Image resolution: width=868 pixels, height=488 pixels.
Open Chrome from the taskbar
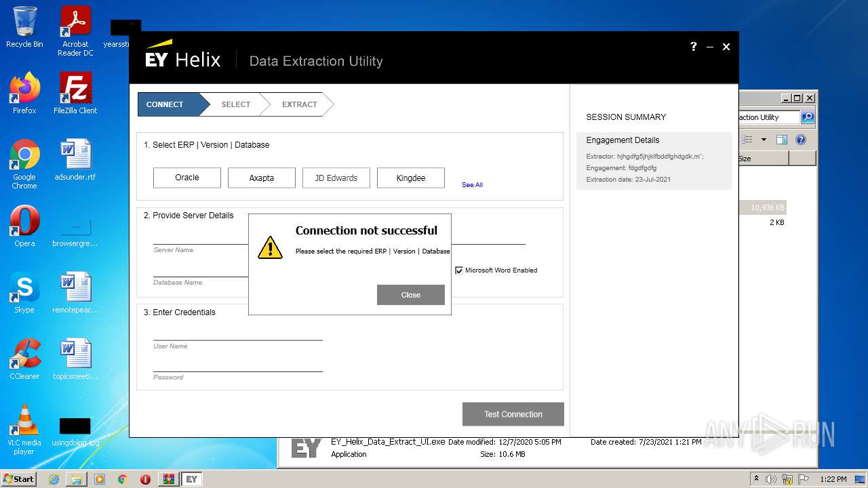click(123, 479)
